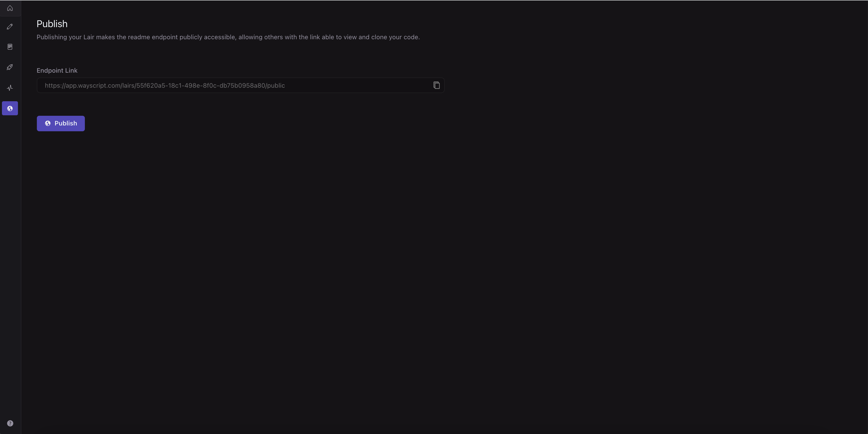Open the readme document sidebar icon
This screenshot has height=434, width=868.
coord(10,47)
